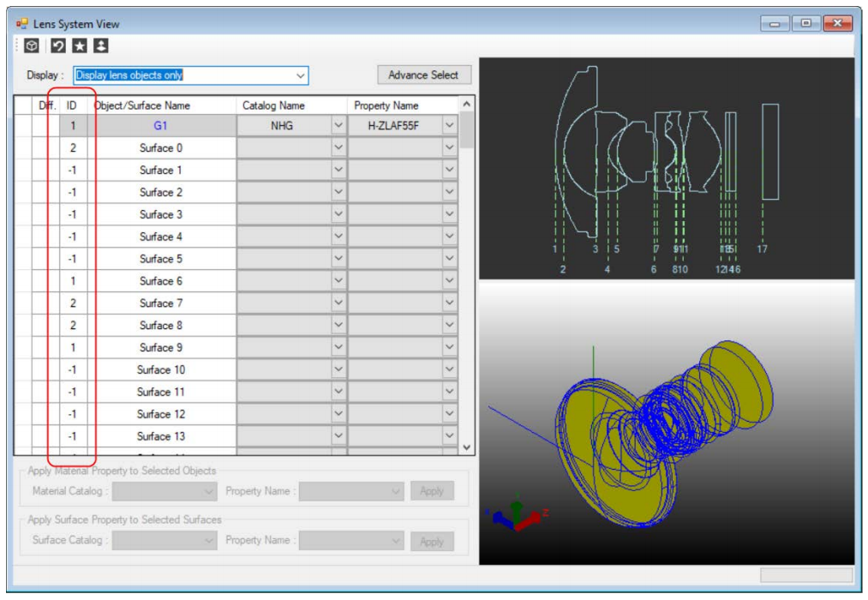Image resolution: width=868 pixels, height=600 pixels.
Task: Open Property Name dropdown showing H-ZLAF55F
Action: coord(449,126)
